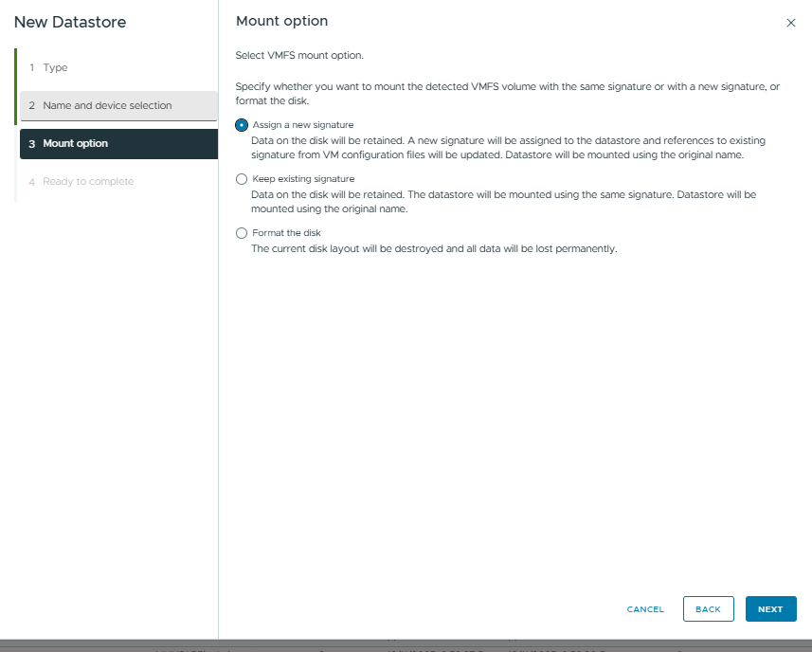812x652 pixels.
Task: Click the 'Keep existing signature' label text
Action: (303, 179)
